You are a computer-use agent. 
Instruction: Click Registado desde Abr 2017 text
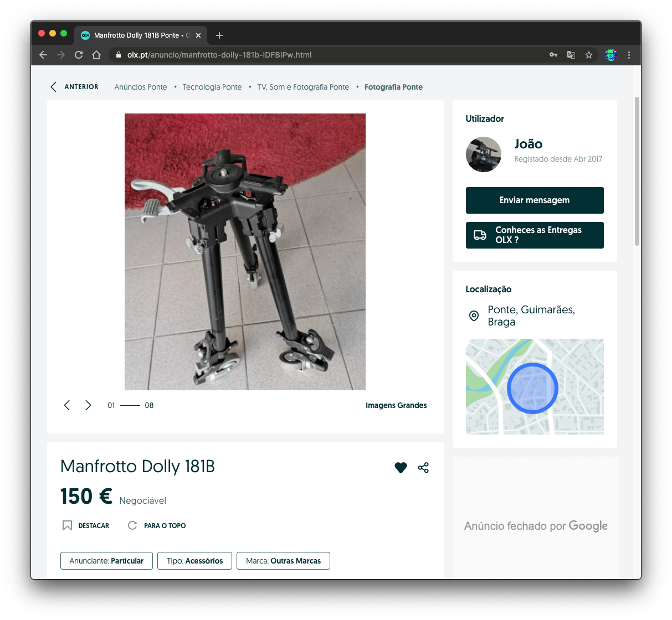coord(558,159)
